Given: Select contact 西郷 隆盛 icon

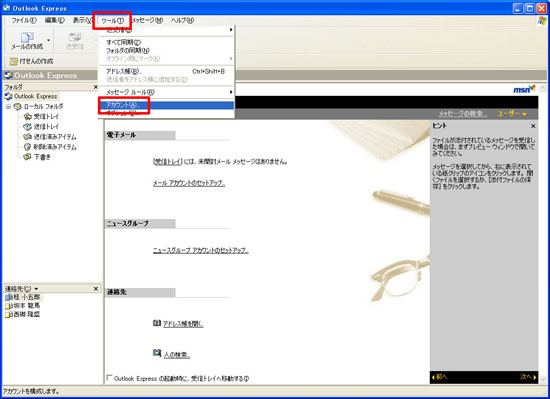Looking at the screenshot, I should 9,315.
